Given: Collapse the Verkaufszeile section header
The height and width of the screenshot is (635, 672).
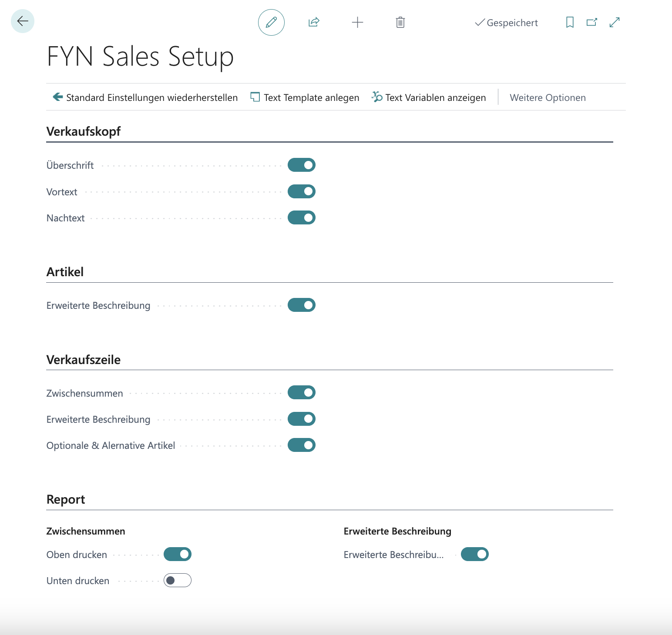Looking at the screenshot, I should point(84,360).
